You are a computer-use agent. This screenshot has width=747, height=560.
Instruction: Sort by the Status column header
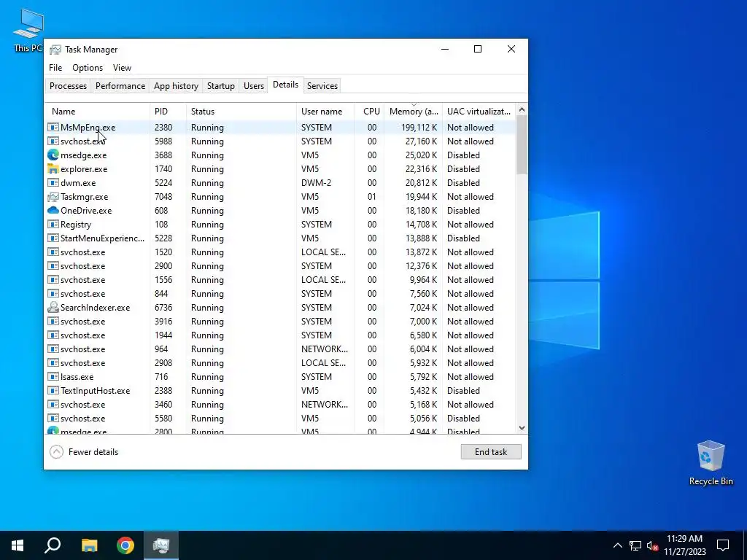coord(241,112)
